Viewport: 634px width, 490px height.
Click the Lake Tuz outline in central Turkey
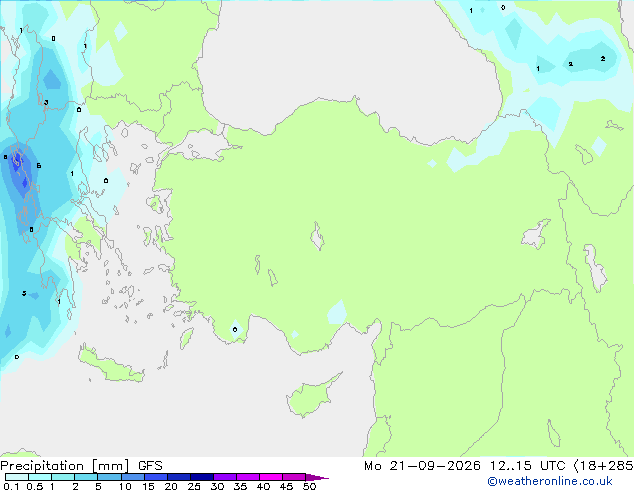tap(317, 236)
